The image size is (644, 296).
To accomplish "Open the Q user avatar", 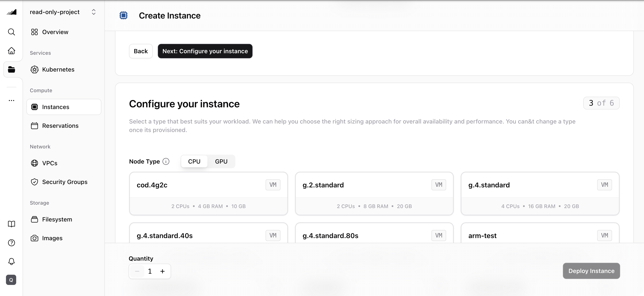I will pos(11,280).
